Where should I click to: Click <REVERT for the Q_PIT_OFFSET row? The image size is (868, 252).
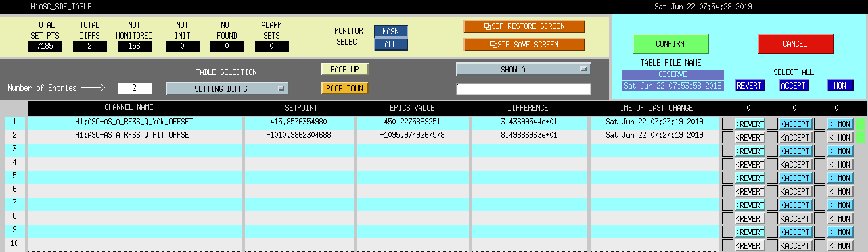point(750,137)
